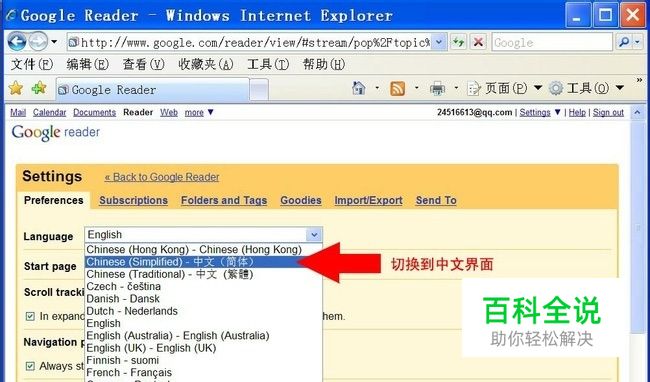Open recent pages dropdown next to Forward
650x382 pixels.
(x=54, y=42)
